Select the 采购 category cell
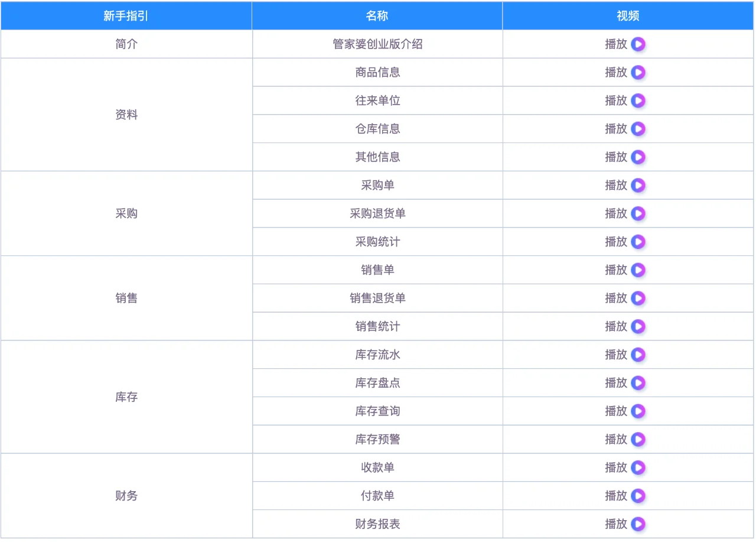This screenshot has height=542, width=756. pyautogui.click(x=126, y=213)
